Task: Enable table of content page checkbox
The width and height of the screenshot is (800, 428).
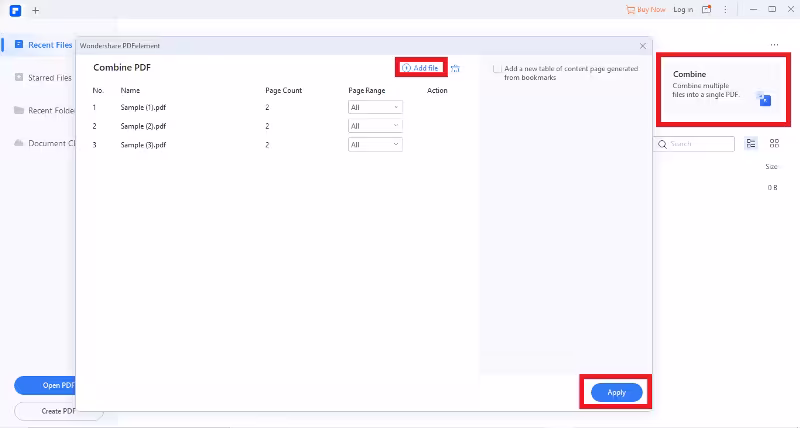Action: pyautogui.click(x=497, y=69)
